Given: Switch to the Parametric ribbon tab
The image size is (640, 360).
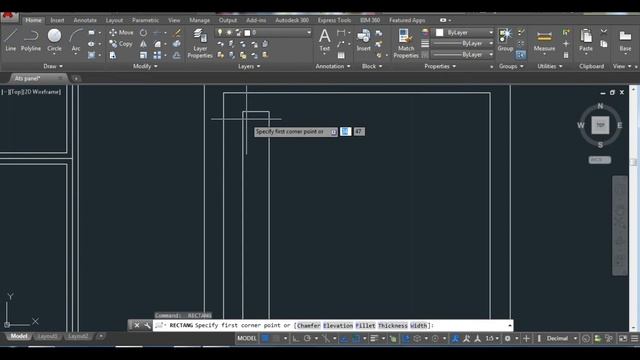Looking at the screenshot, I should pos(145,20).
